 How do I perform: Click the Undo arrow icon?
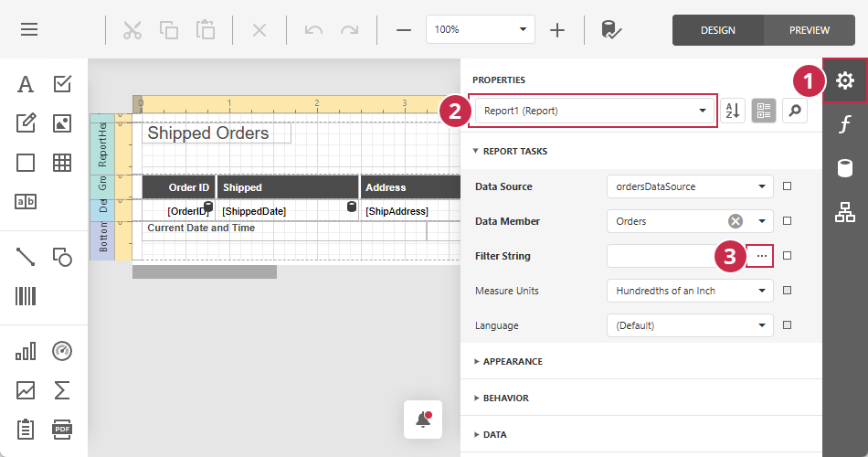point(314,29)
